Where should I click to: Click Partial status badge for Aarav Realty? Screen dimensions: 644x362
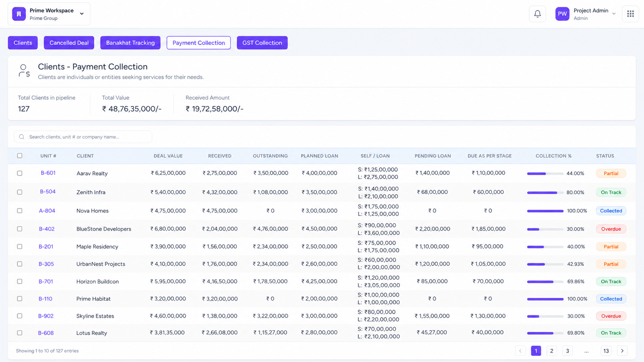point(611,173)
